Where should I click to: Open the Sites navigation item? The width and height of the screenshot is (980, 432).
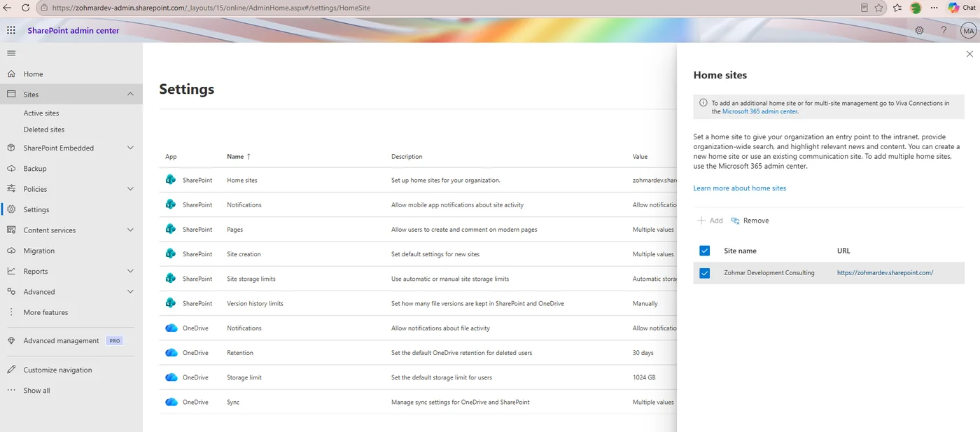coord(71,95)
